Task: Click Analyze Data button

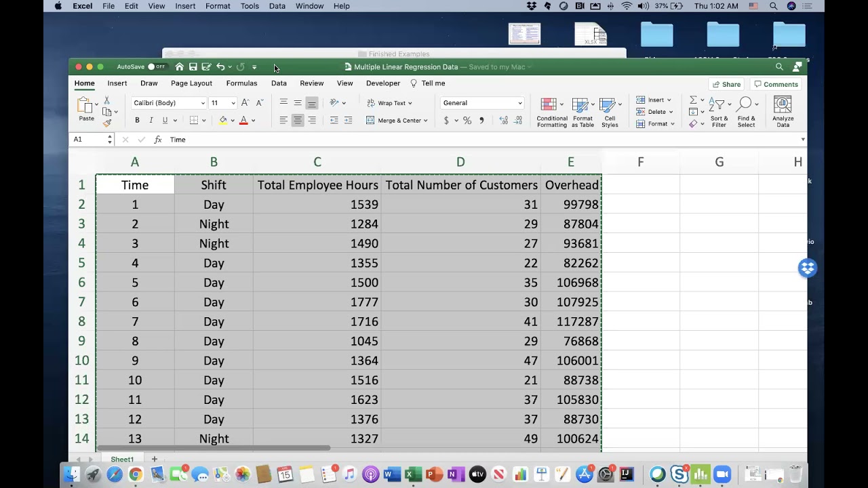Action: pyautogui.click(x=783, y=113)
